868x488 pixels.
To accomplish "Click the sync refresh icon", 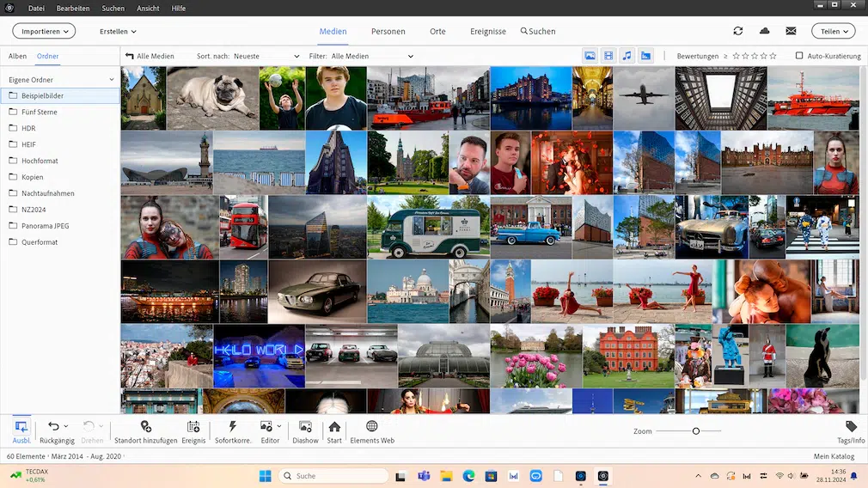I will (737, 31).
